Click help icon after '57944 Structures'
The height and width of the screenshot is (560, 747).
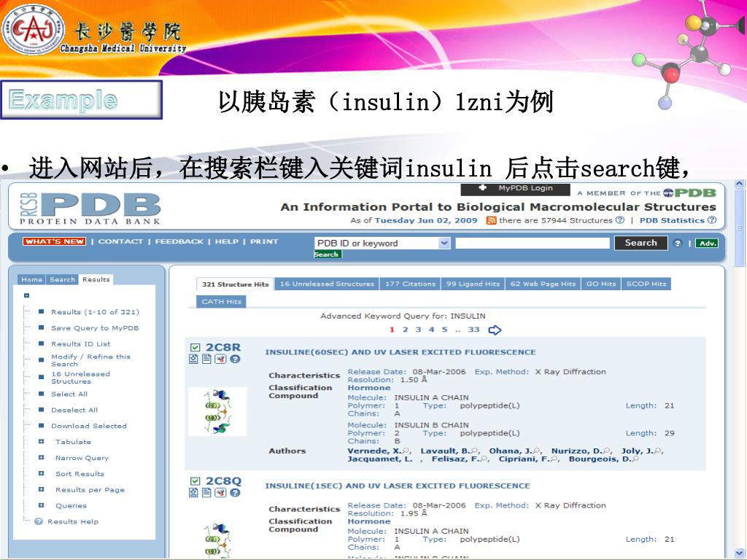(620, 220)
